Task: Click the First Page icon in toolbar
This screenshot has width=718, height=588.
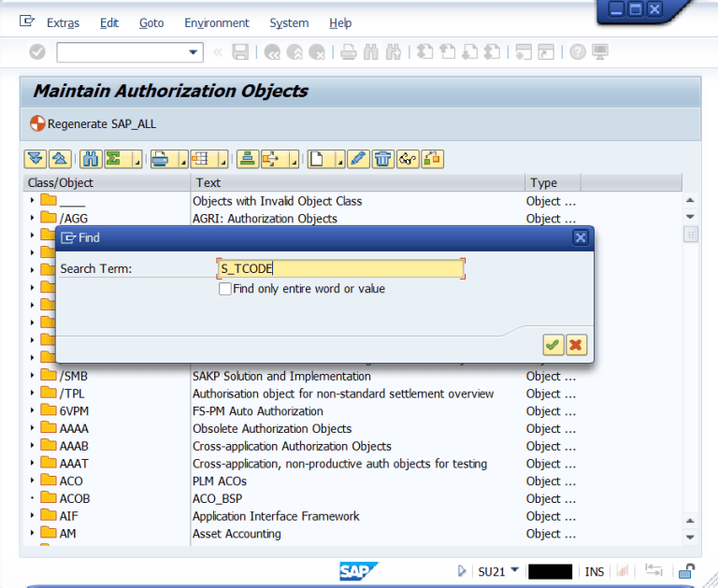Action: (x=425, y=51)
